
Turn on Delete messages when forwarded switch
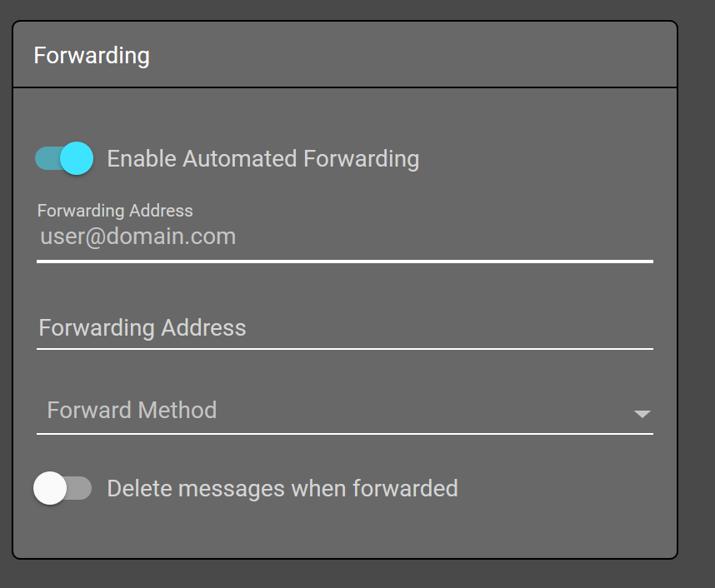[x=62, y=488]
